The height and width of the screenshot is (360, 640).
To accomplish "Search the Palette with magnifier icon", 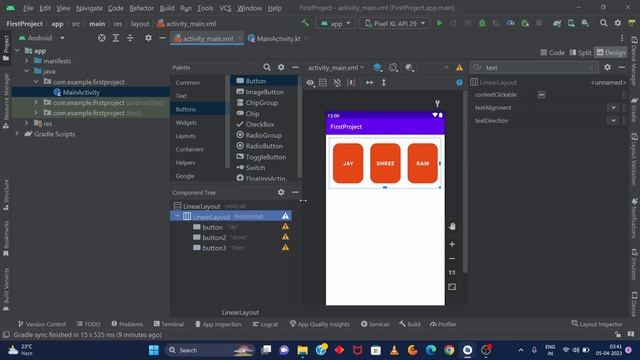I will point(267,67).
